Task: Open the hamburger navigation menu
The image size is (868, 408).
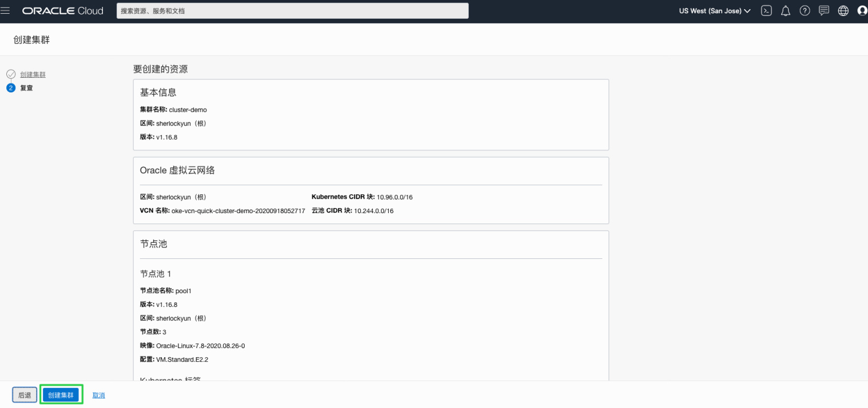Action: 6,11
